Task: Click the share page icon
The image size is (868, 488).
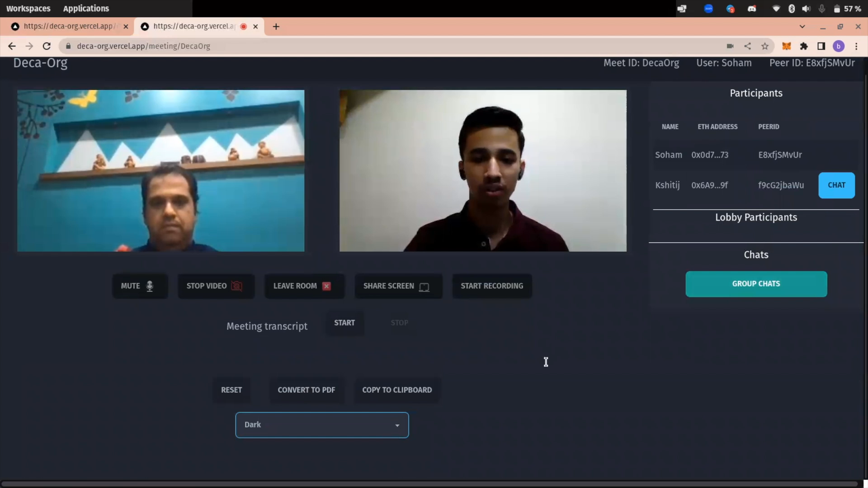Action: click(747, 46)
